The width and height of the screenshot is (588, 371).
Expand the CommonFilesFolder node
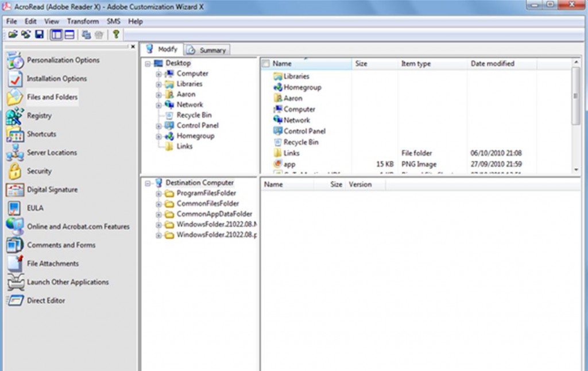click(x=158, y=204)
